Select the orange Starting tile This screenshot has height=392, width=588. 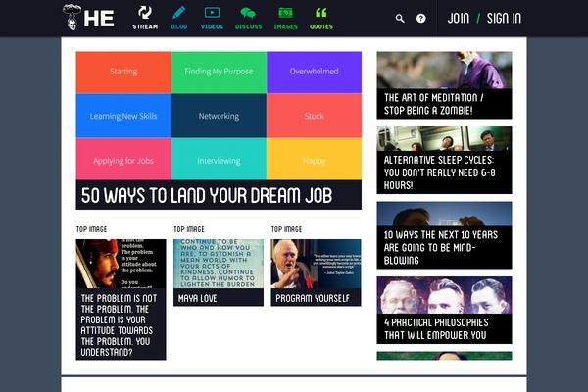[123, 72]
